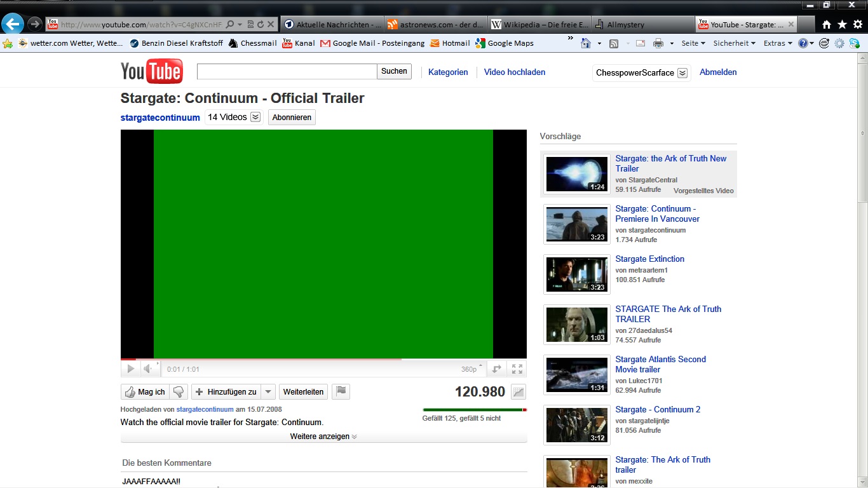
Task: Click the Abonnieren subscribe button
Action: coord(292,118)
